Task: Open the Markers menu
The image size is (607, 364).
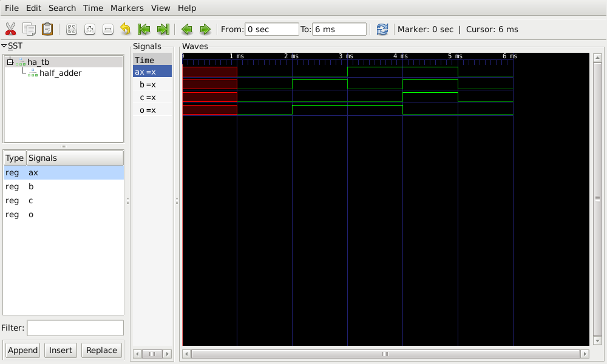Action: pos(127,8)
